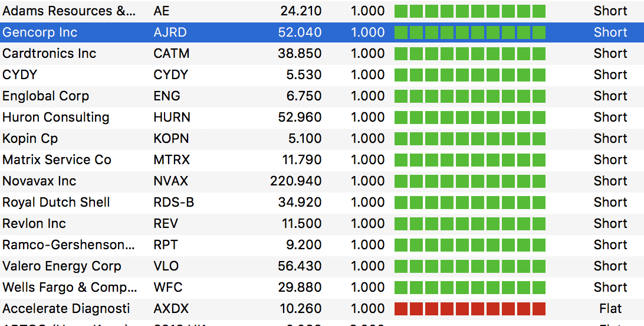Click price 10.260 for AXDX

pos(301,309)
